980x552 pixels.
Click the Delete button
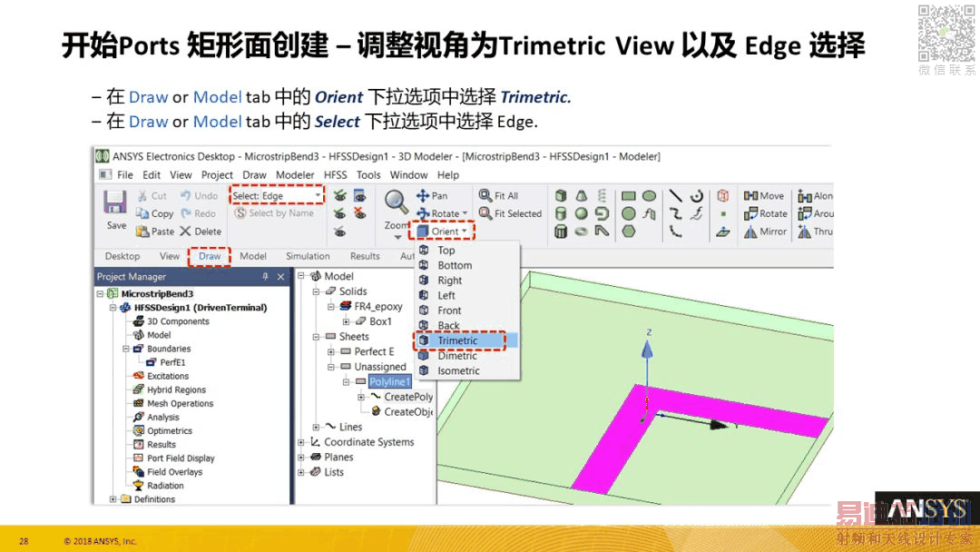(201, 232)
